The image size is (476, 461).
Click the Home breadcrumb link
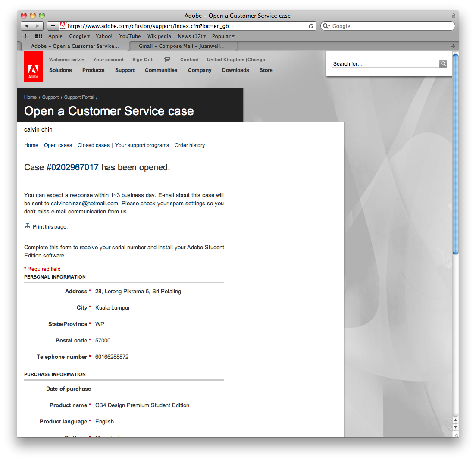coord(30,97)
